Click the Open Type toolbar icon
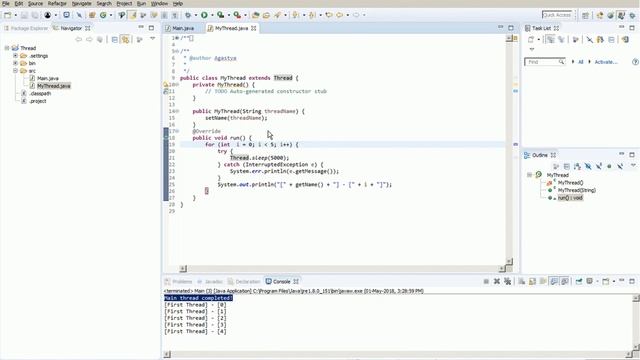 coord(256,15)
